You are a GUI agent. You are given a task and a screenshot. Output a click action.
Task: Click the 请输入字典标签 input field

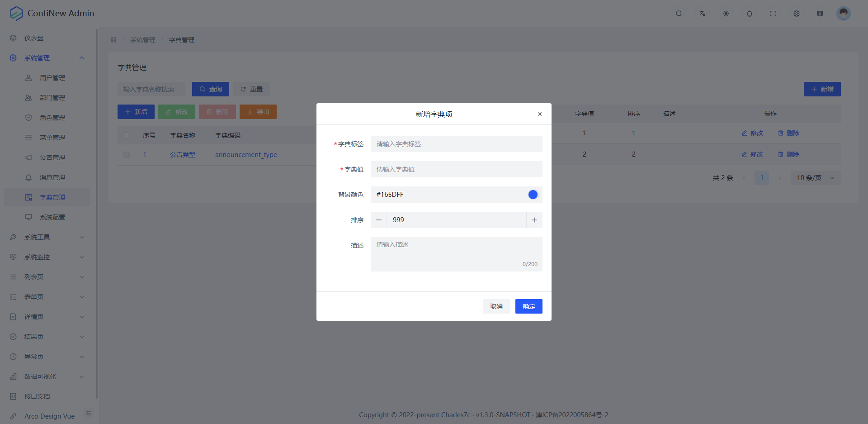456,143
